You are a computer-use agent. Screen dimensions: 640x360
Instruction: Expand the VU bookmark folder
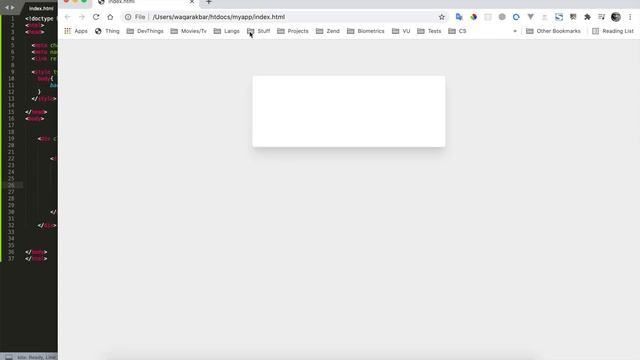[x=401, y=31]
